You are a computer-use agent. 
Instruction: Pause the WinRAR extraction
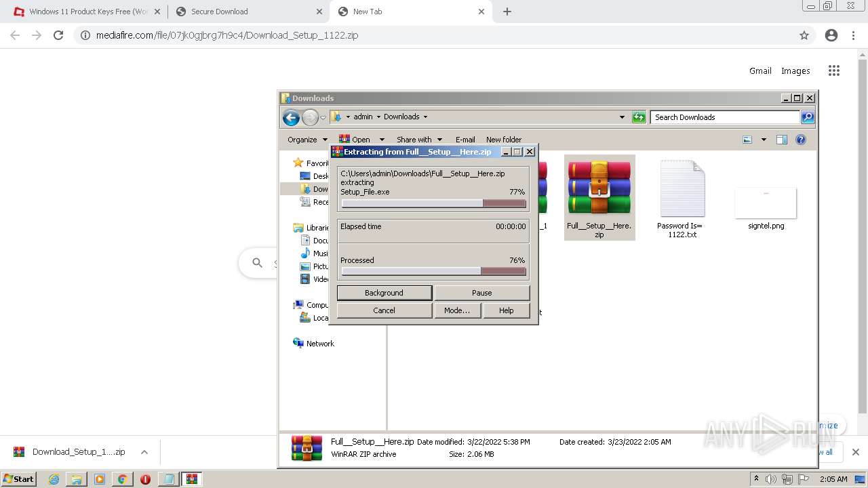[481, 293]
